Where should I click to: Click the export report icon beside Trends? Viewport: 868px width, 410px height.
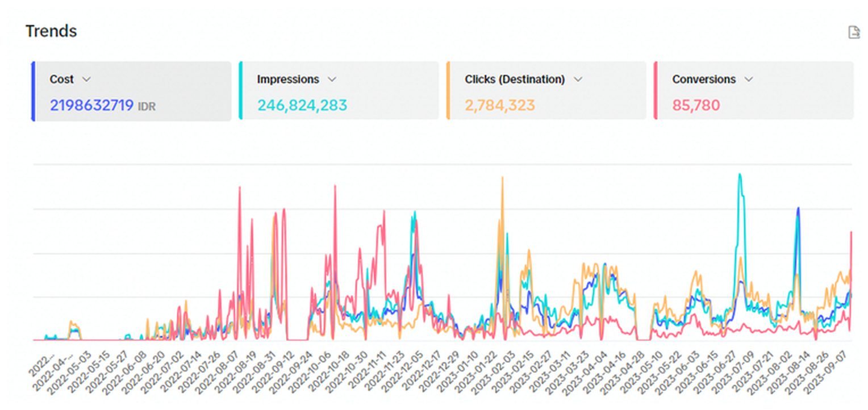pos(854,32)
